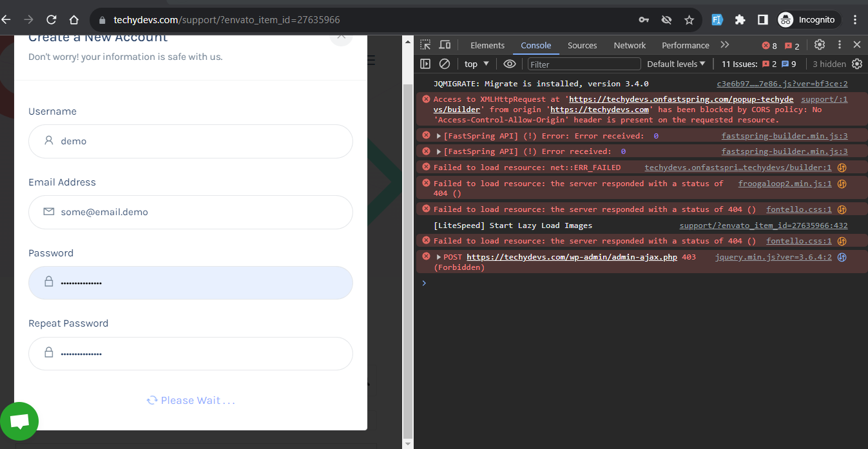This screenshot has width=868, height=449.
Task: Click network icon beside froogaloop2.min.js:1
Action: point(842,184)
